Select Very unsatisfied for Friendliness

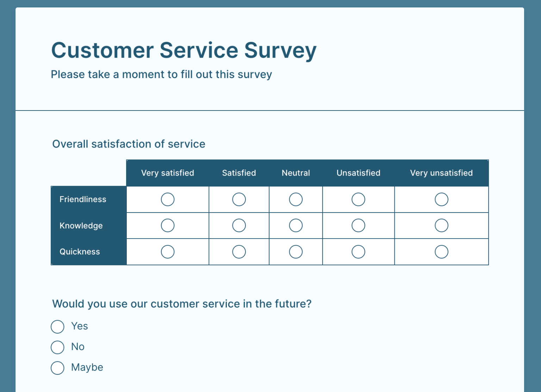click(x=441, y=199)
